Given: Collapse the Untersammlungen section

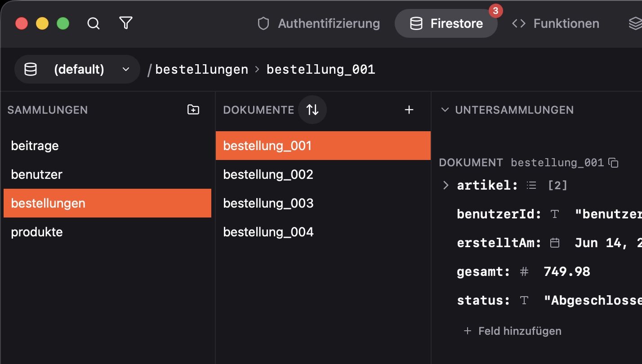Looking at the screenshot, I should [x=445, y=110].
